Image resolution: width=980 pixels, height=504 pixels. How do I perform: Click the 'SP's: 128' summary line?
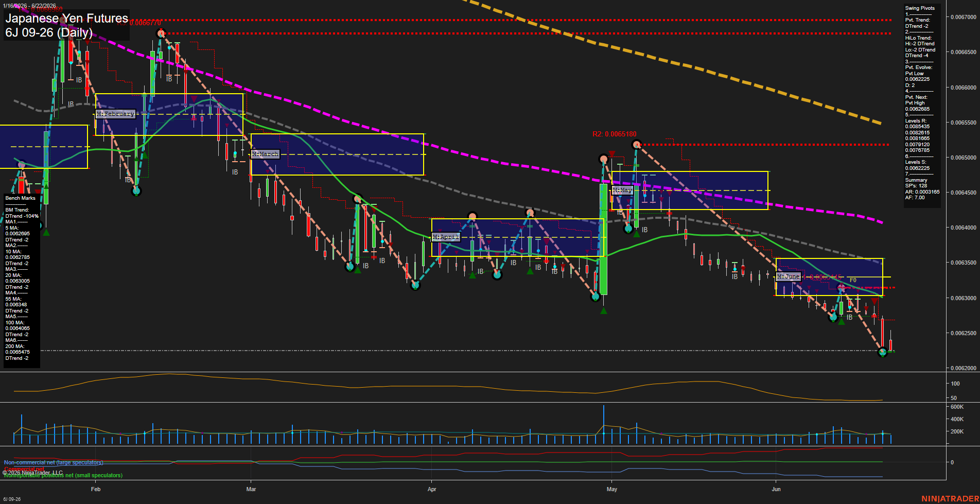click(916, 186)
